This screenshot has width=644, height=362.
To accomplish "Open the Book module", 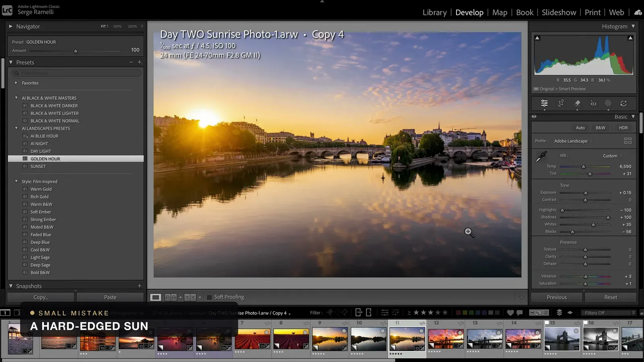I will coord(525,12).
